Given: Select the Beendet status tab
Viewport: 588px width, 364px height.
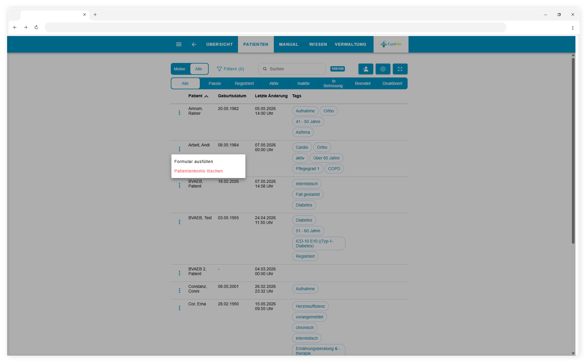Looking at the screenshot, I should (363, 83).
